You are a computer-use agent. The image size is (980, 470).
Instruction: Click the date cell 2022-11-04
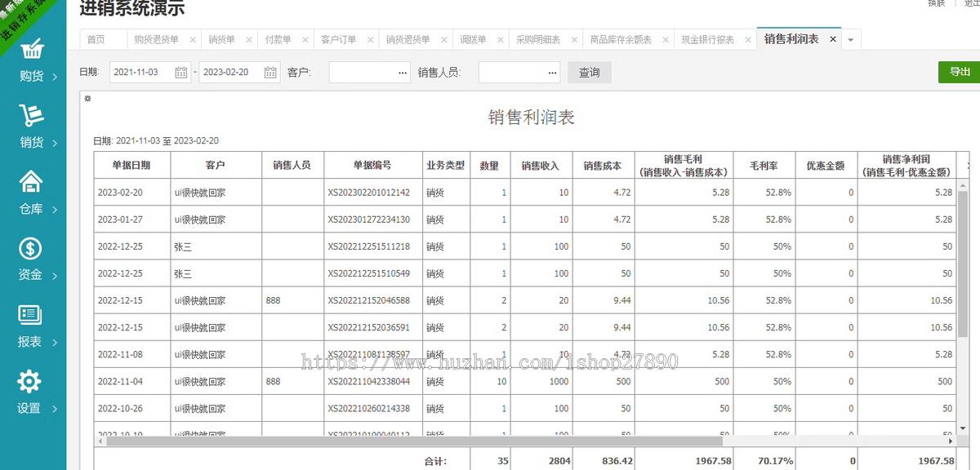pos(120,381)
